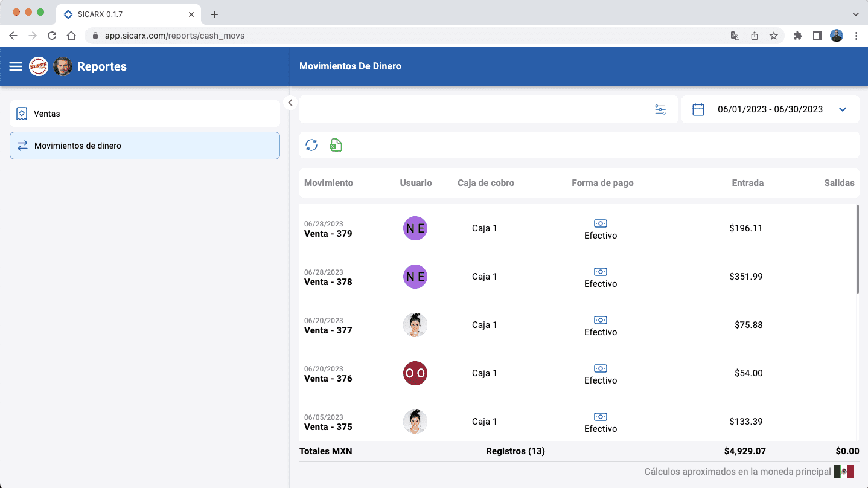Click the calendar icon in date range
The width and height of the screenshot is (868, 488).
pyautogui.click(x=698, y=109)
